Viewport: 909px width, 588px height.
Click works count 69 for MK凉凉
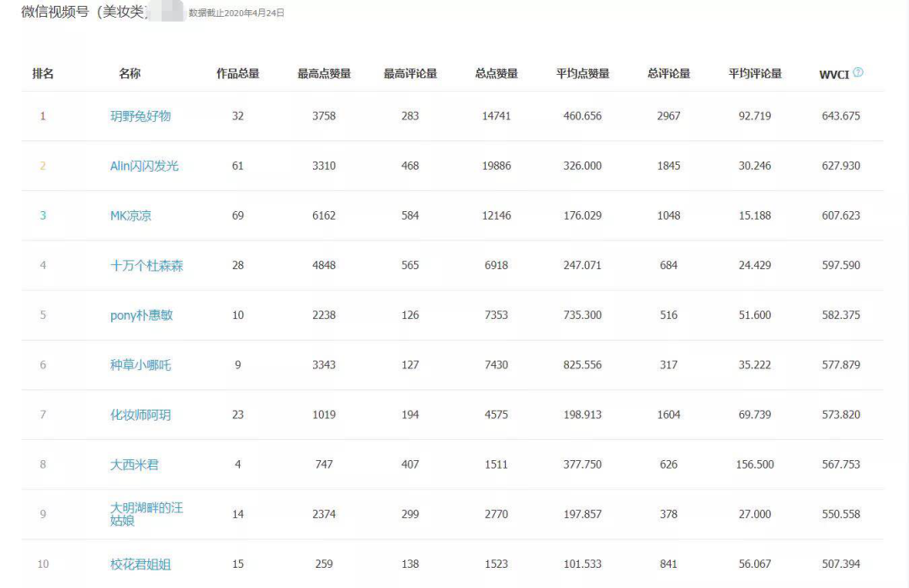(x=237, y=215)
